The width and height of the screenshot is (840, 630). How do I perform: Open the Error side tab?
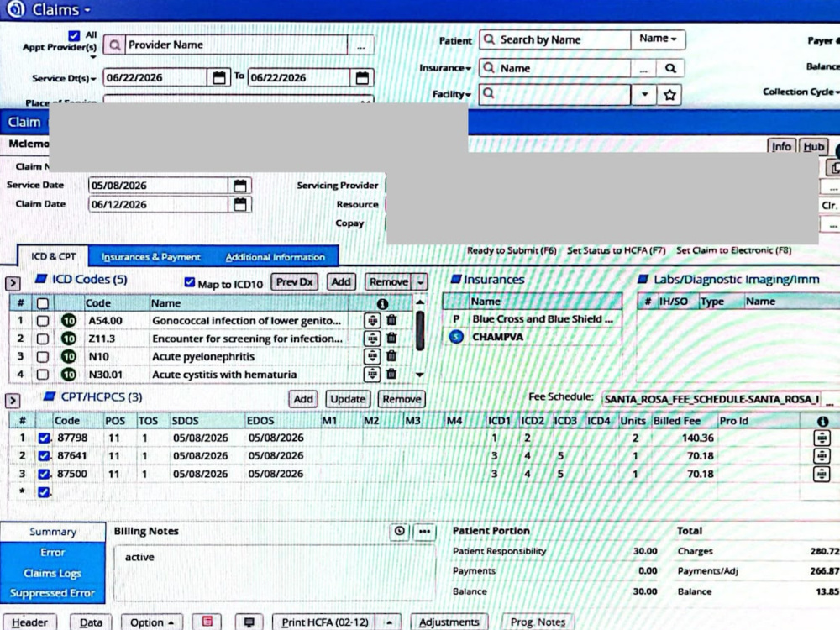click(x=52, y=553)
